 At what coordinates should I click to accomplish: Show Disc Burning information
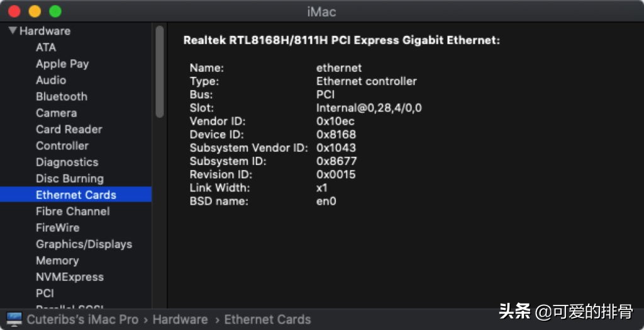click(x=69, y=178)
